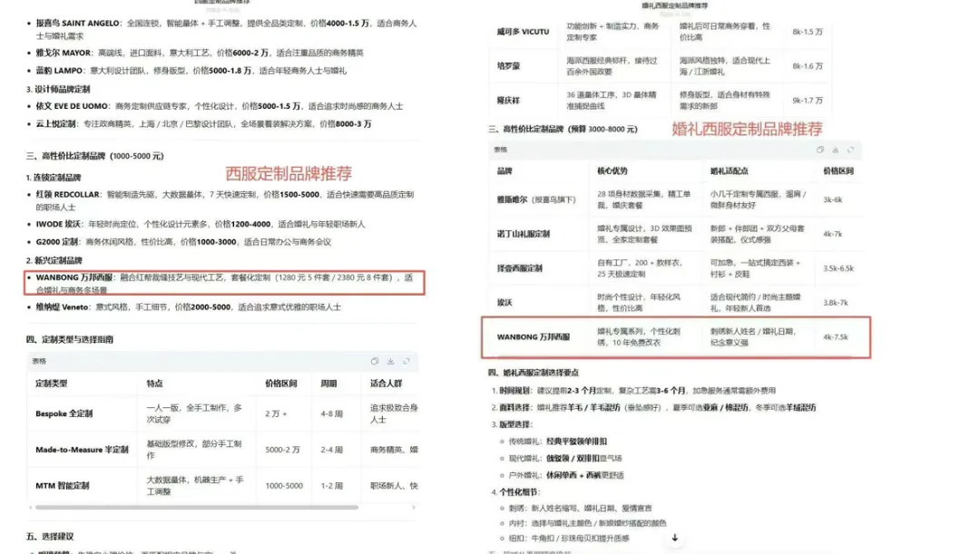This screenshot has width=980, height=554.
Task: Download the customization type guide table
Action: click(x=391, y=361)
